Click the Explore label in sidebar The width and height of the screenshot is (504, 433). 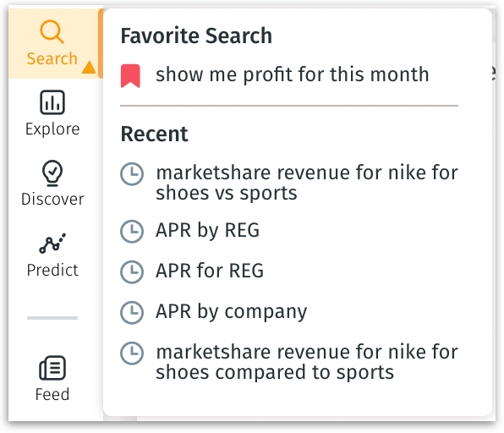(52, 129)
